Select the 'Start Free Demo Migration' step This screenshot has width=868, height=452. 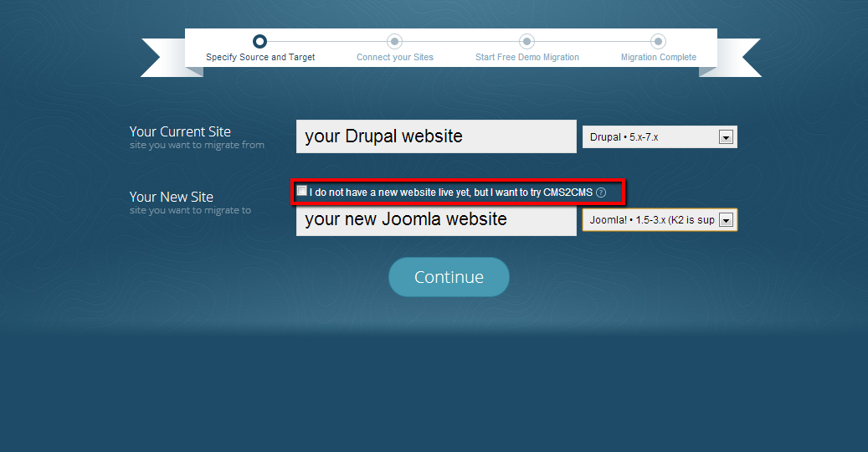(x=527, y=57)
